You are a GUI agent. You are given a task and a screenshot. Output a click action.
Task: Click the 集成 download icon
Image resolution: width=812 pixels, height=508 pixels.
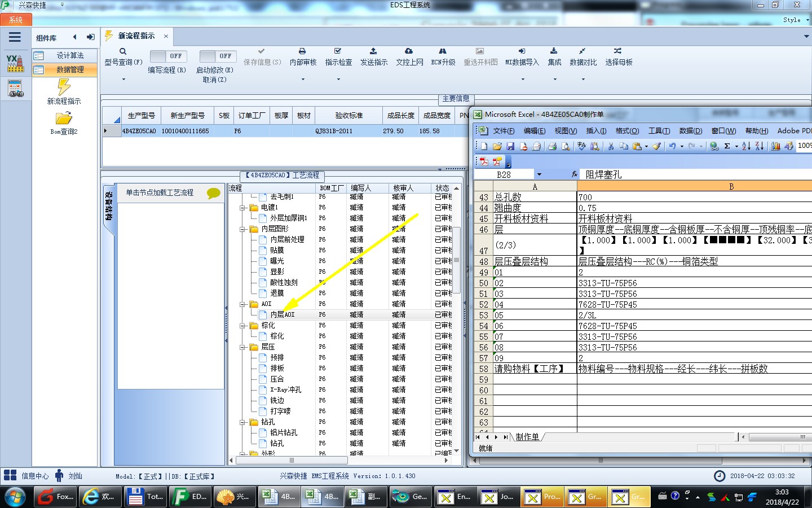(554, 51)
